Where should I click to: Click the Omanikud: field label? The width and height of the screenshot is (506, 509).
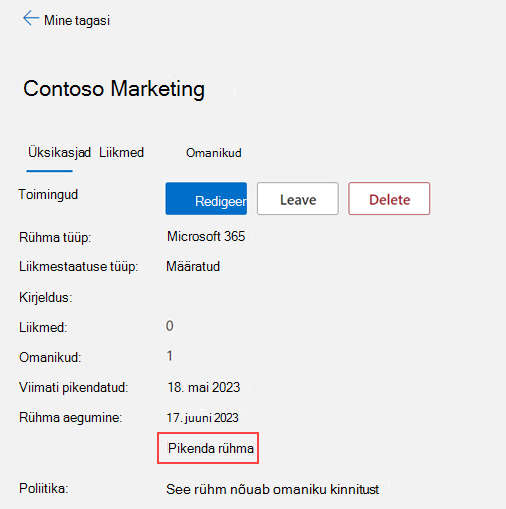(50, 358)
